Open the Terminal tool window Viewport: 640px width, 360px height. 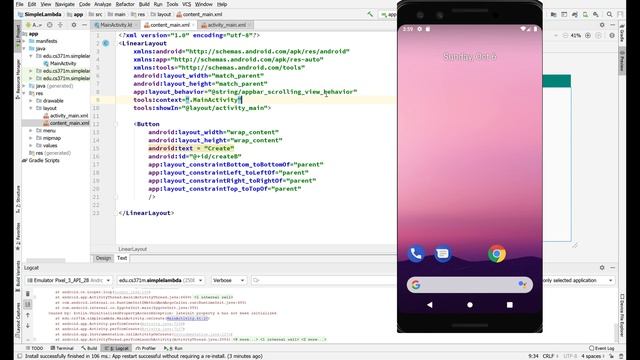point(62,348)
